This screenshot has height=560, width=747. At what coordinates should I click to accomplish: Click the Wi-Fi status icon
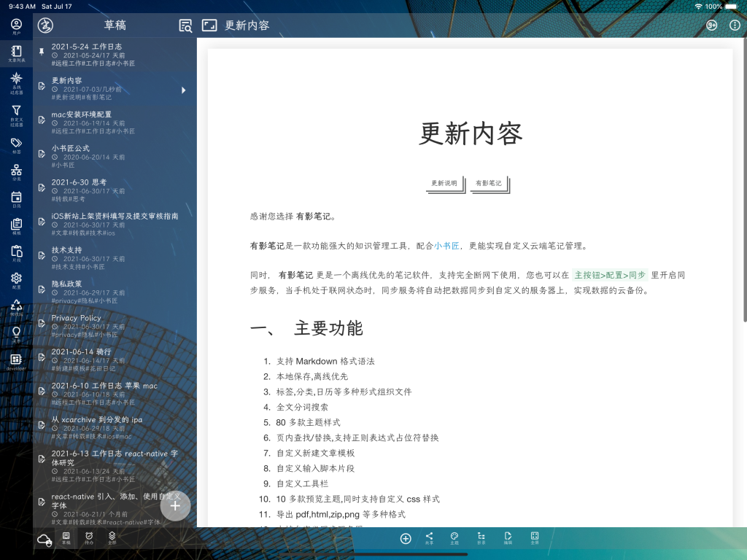click(x=698, y=6)
